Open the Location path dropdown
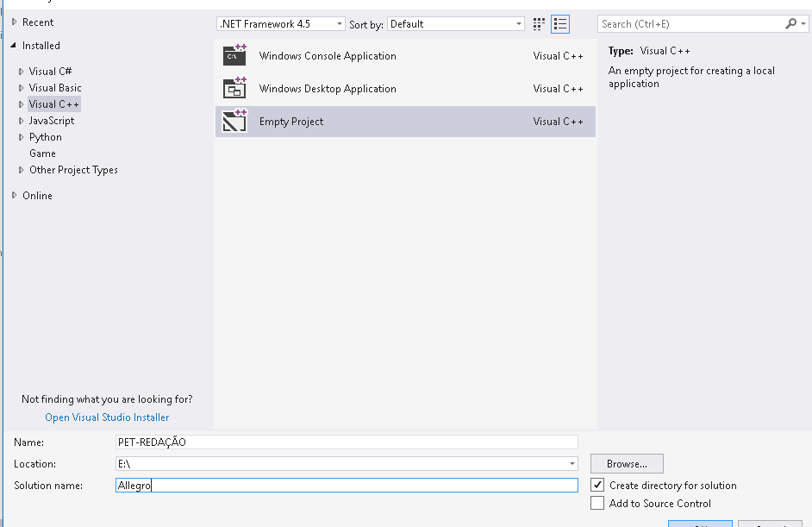 (572, 464)
